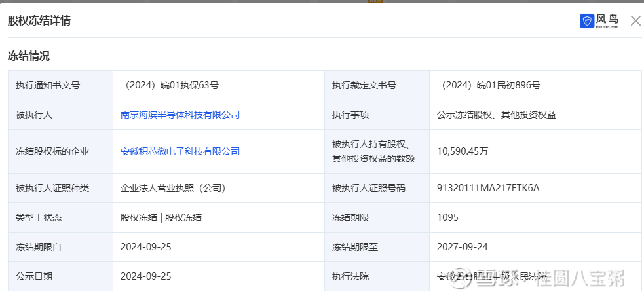This screenshot has height=298, width=644.
Task: Close the 股权冻结详情 dialog
Action: pos(635,20)
